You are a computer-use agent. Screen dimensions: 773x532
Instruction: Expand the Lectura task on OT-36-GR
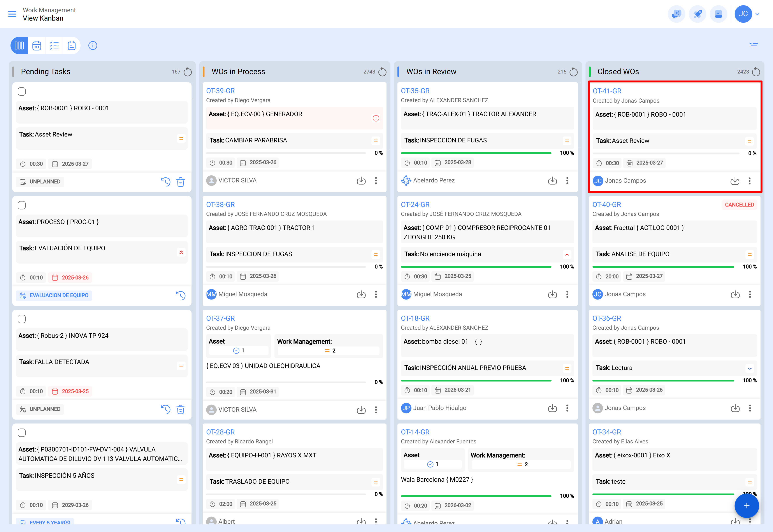[x=750, y=368]
